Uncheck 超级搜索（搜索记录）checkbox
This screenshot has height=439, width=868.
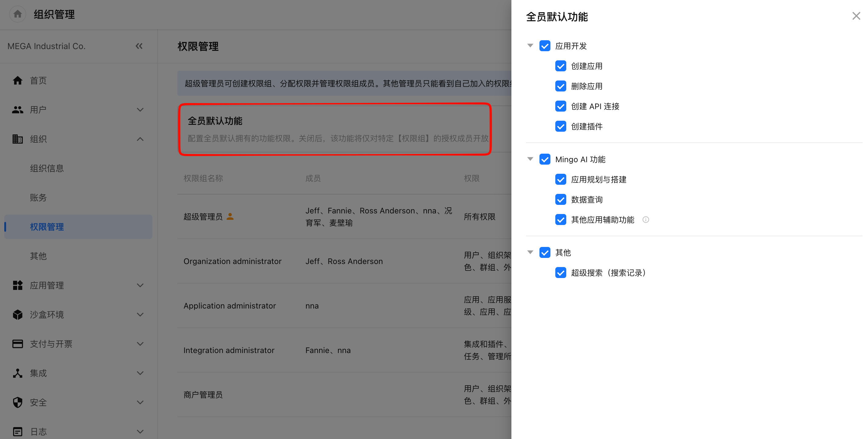[x=561, y=273]
